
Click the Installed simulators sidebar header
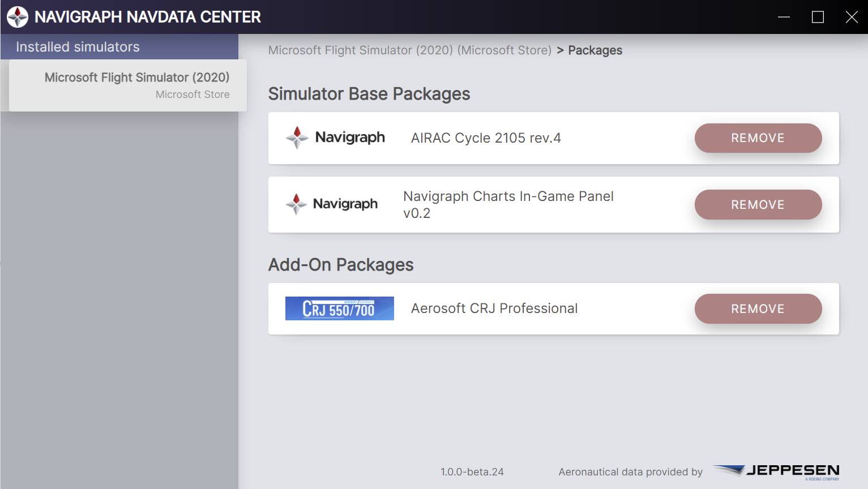pos(78,47)
